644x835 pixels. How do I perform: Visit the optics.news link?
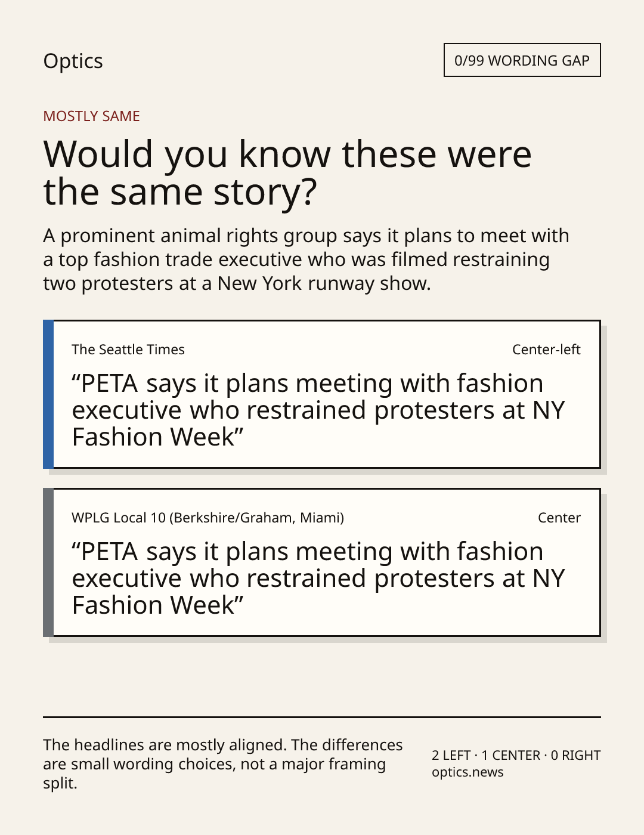click(467, 772)
